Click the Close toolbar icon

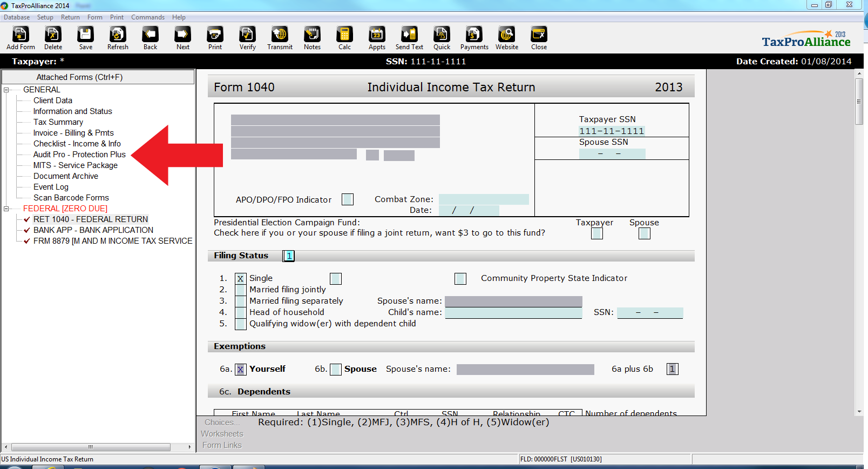click(539, 38)
